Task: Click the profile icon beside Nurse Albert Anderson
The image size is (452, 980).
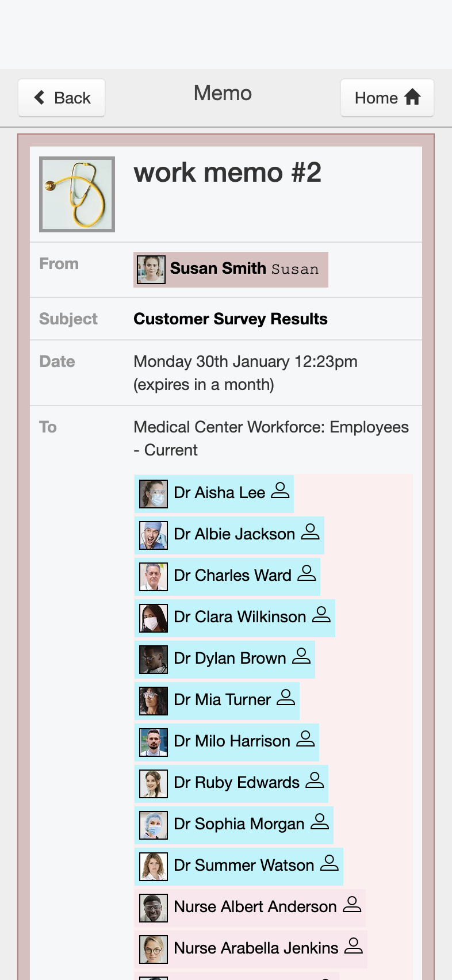Action: (x=352, y=904)
